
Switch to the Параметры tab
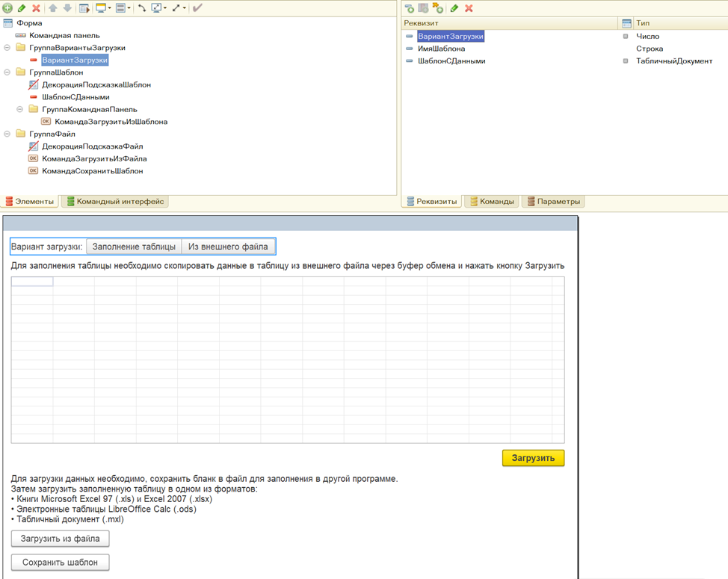click(553, 202)
